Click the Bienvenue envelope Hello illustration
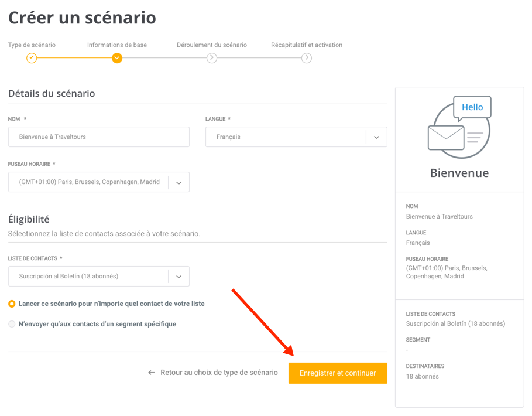Viewport: 532px width, 416px height. (459, 127)
